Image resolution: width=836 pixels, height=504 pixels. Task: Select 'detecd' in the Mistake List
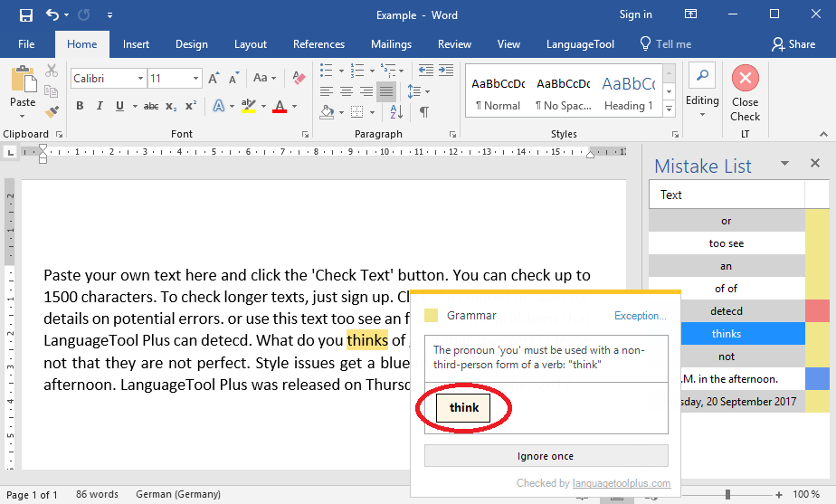coord(726,311)
